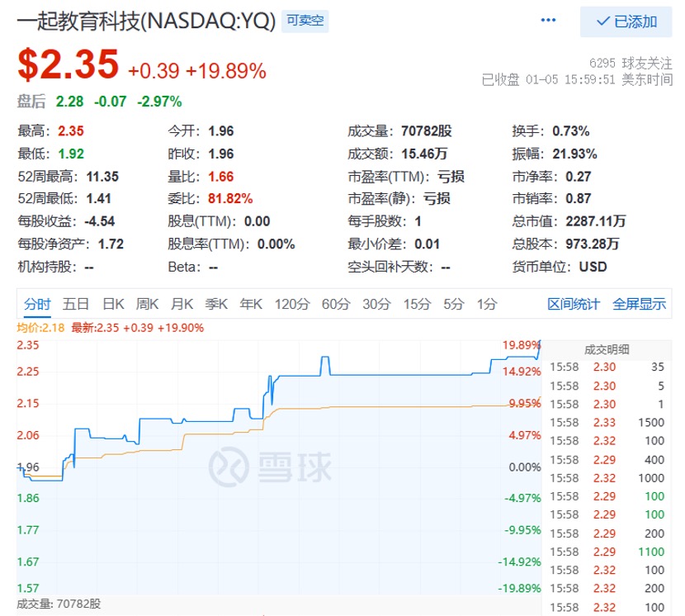Click the 振幅 value 21.93%
685x616 pixels.
(575, 154)
